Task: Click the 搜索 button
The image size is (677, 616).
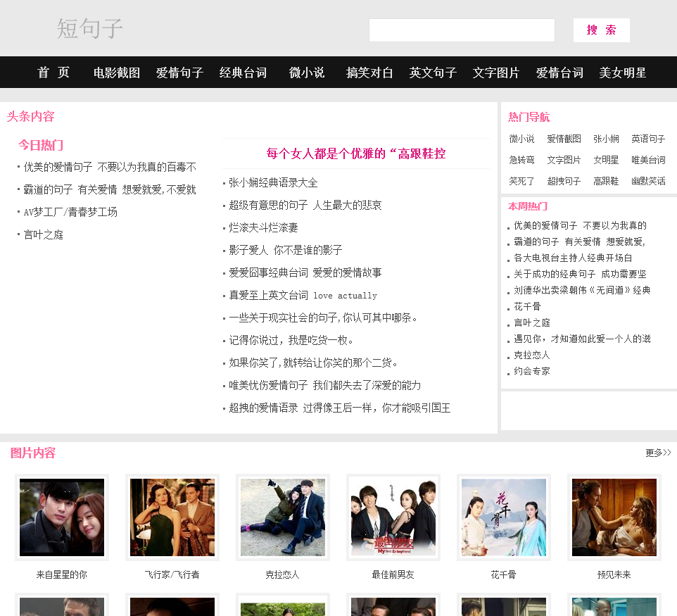Action: pyautogui.click(x=601, y=30)
